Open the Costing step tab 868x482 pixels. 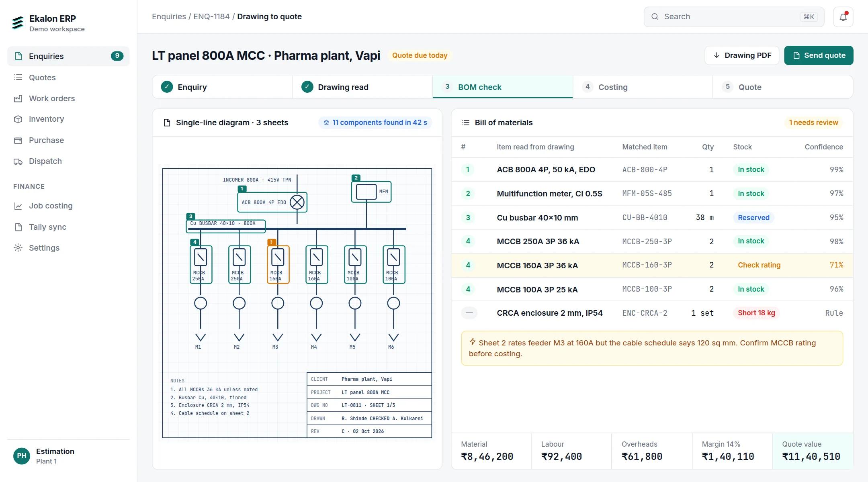click(643, 87)
